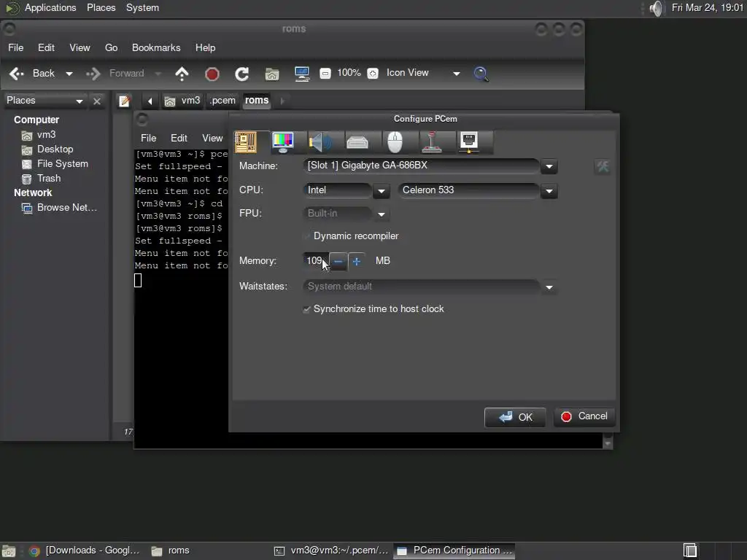Open the sound settings tab with the speaker icon

pos(320,142)
